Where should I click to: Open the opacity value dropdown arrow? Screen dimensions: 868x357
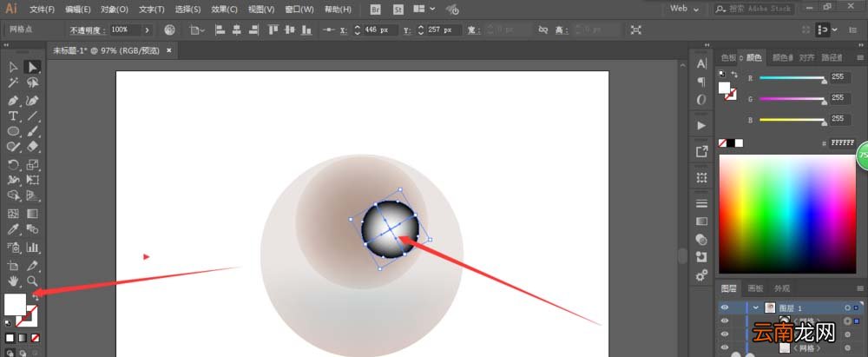pyautogui.click(x=147, y=30)
